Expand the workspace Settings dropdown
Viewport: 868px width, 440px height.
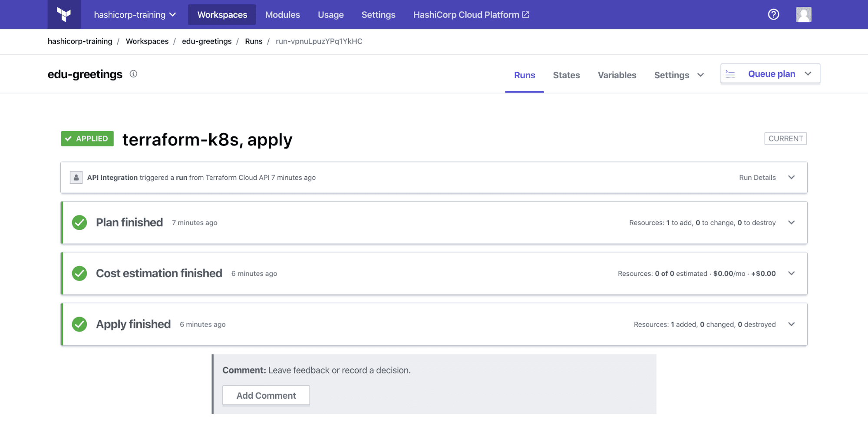(x=679, y=75)
